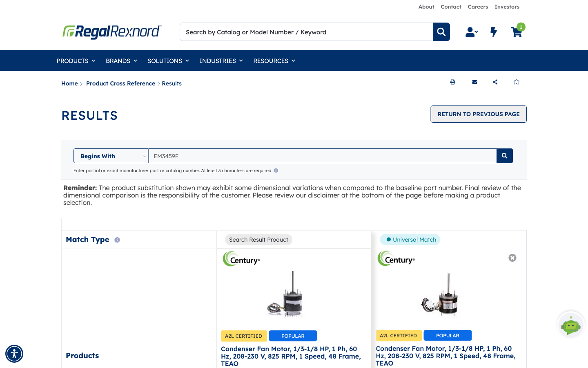Click the lightning bolt quick order icon

click(494, 32)
